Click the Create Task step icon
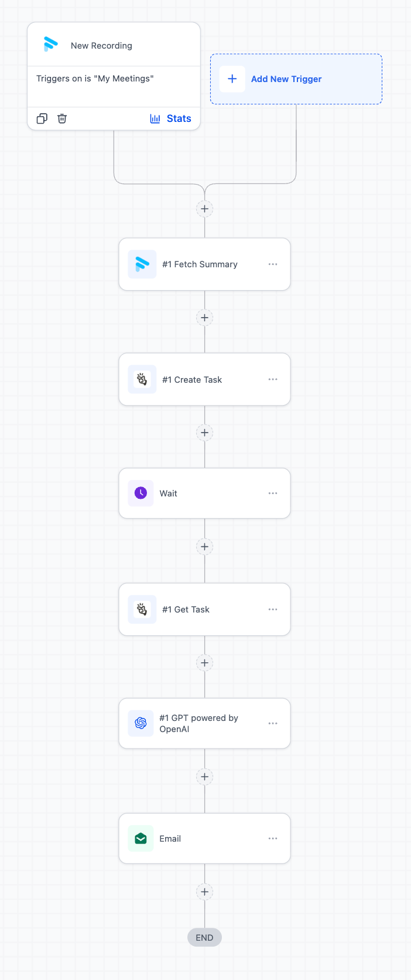Viewport: 411px width, 980px height. tap(142, 379)
